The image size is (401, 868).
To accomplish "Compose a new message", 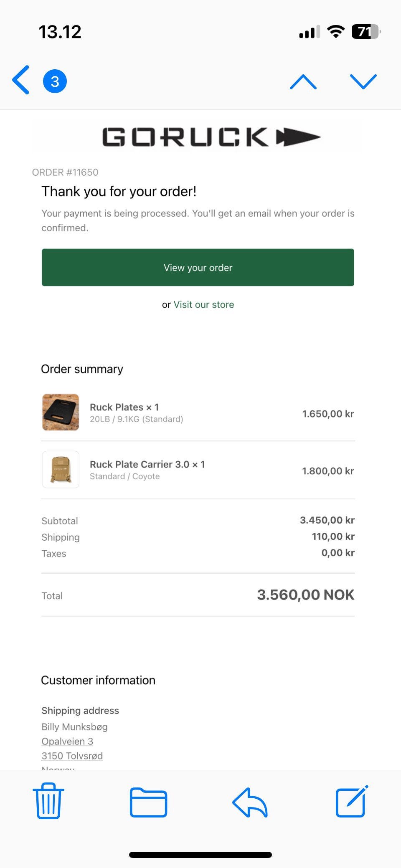I will (352, 801).
